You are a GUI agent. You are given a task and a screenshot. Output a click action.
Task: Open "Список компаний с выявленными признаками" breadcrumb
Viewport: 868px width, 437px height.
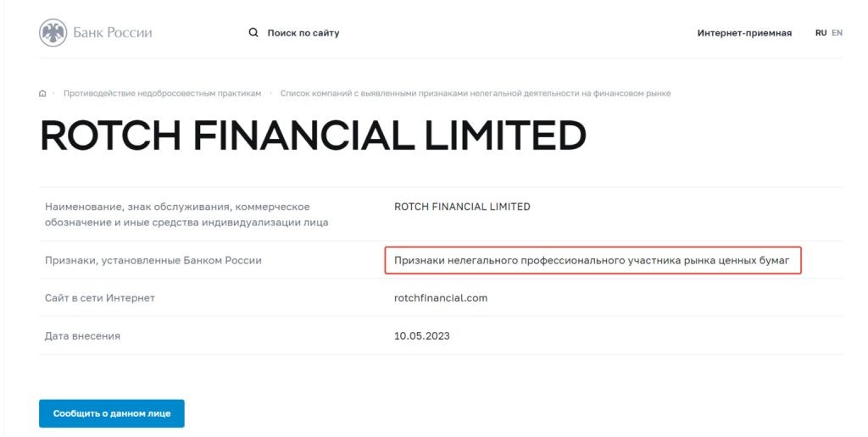pos(476,93)
